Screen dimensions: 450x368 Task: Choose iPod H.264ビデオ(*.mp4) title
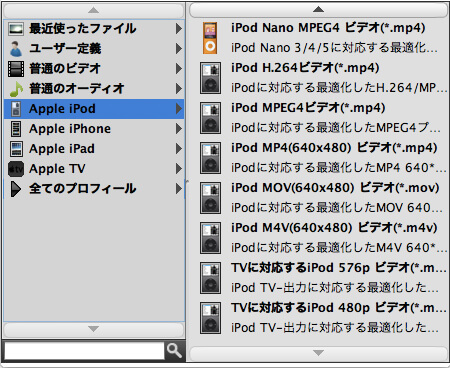click(305, 68)
